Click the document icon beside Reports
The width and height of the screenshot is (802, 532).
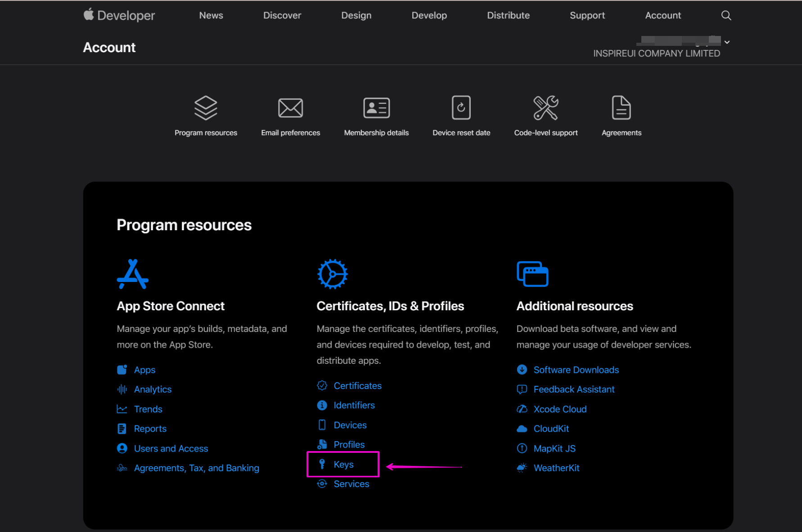(122, 429)
